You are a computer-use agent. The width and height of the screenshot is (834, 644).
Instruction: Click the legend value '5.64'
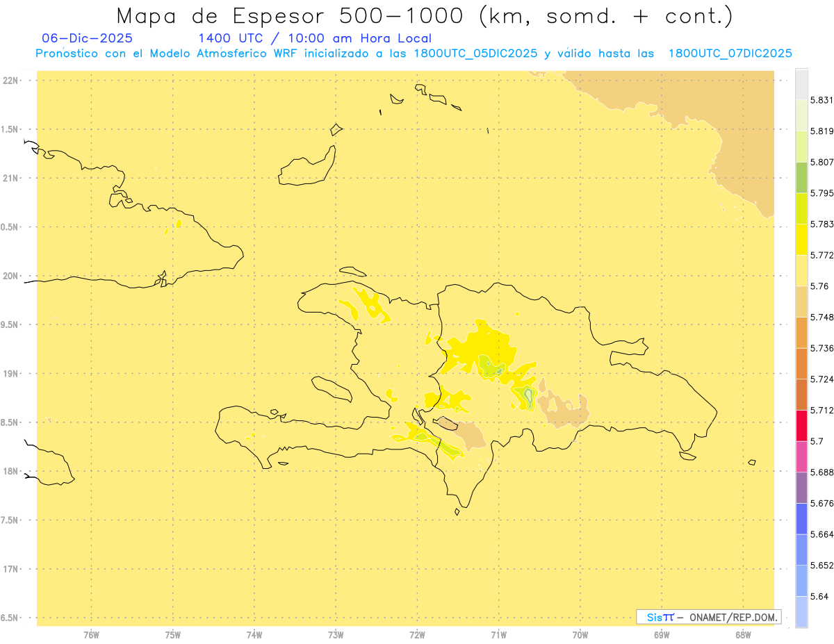819,596
